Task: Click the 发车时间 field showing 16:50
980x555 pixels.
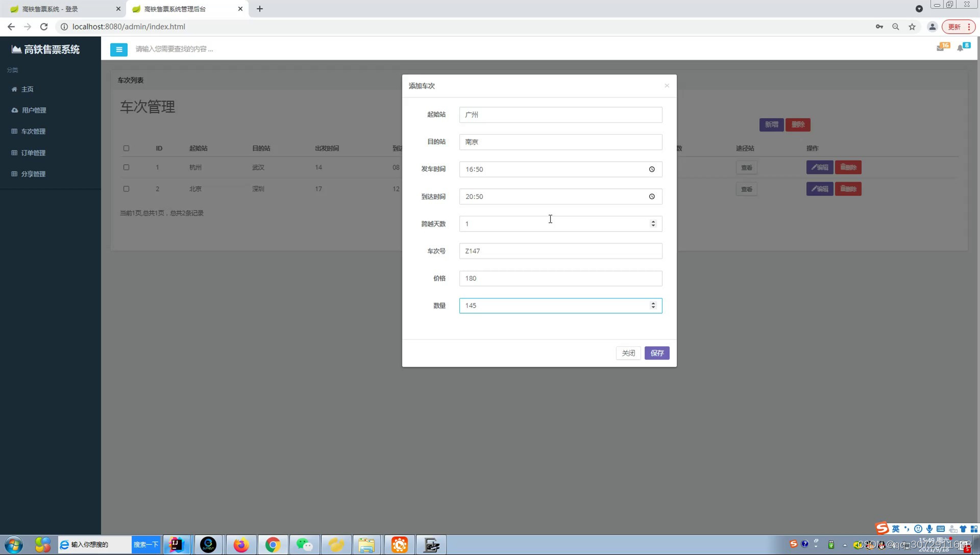Action: tap(560, 169)
